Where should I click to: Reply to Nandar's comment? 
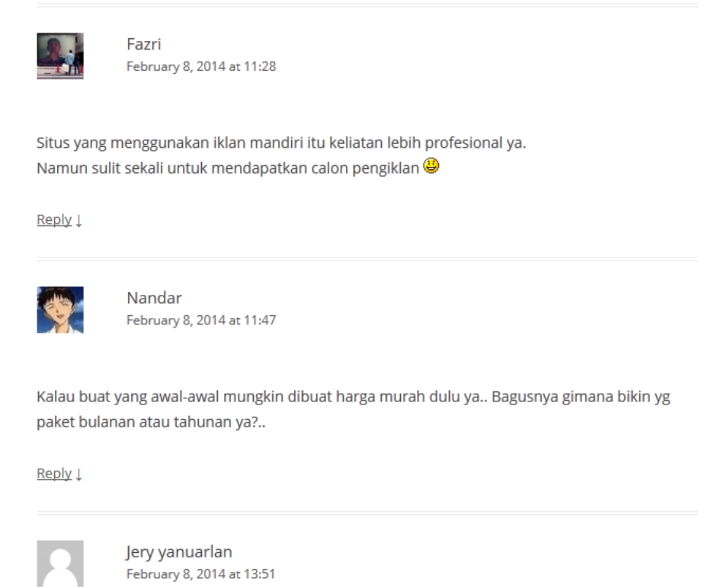[x=54, y=474]
